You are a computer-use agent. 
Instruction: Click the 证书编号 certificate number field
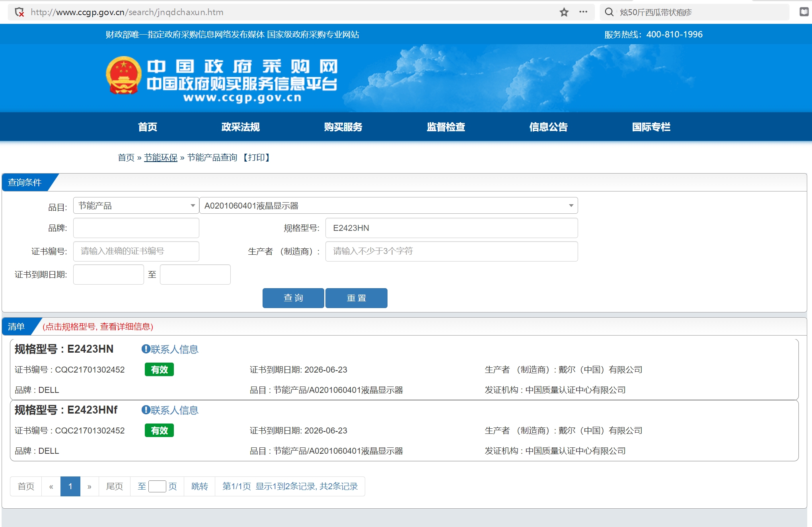coord(136,251)
